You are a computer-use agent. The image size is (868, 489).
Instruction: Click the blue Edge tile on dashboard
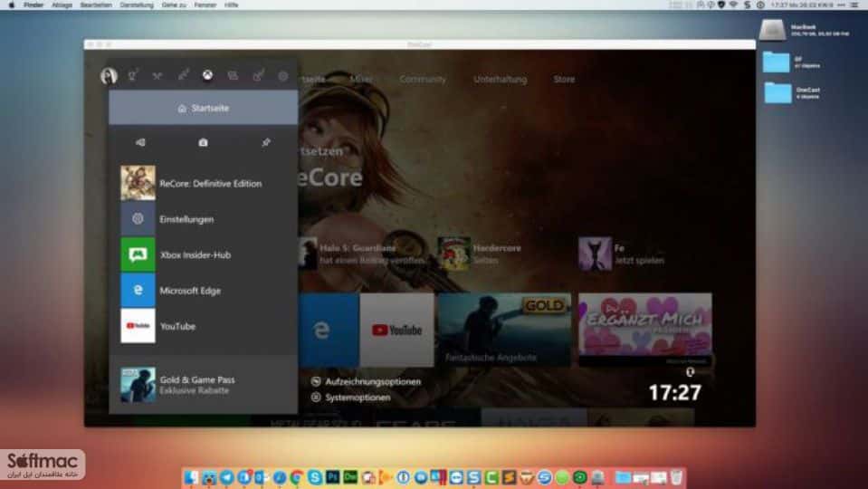coord(329,330)
